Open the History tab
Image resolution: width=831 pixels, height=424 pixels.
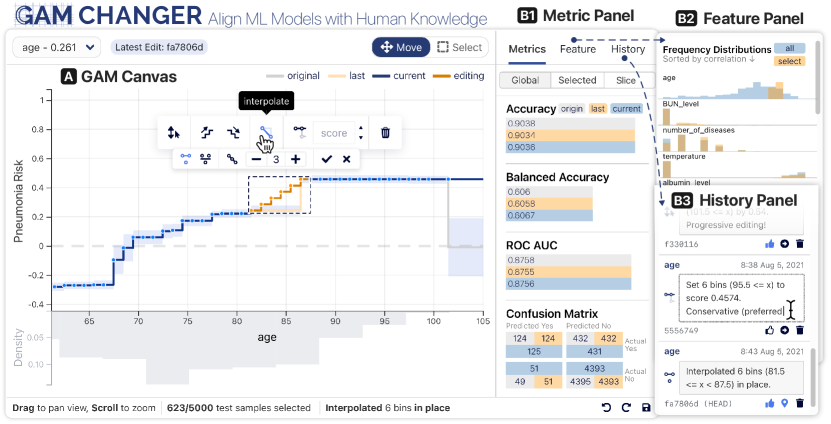click(628, 49)
